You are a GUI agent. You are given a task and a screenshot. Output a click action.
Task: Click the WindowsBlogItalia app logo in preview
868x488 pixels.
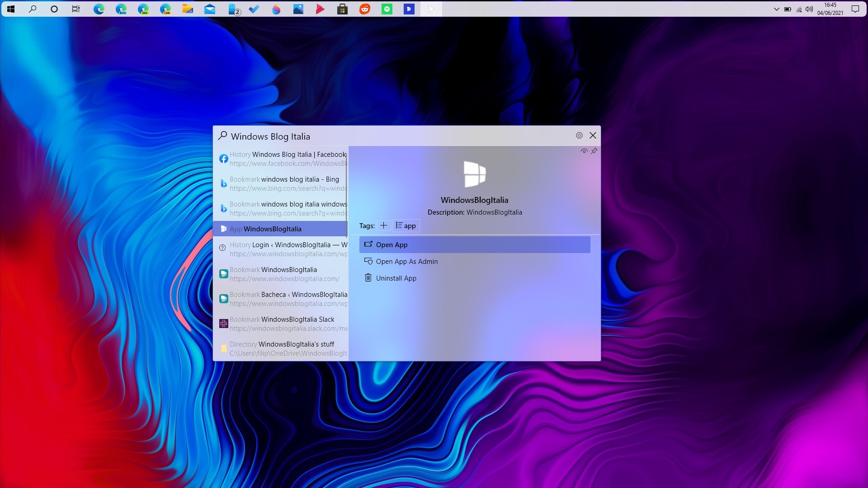pyautogui.click(x=475, y=174)
